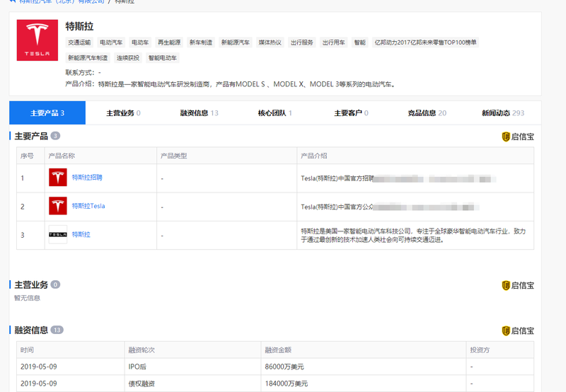Screen dimensions: 566x392
Task: Click the 媒体热议 tag
Action: tap(270, 42)
